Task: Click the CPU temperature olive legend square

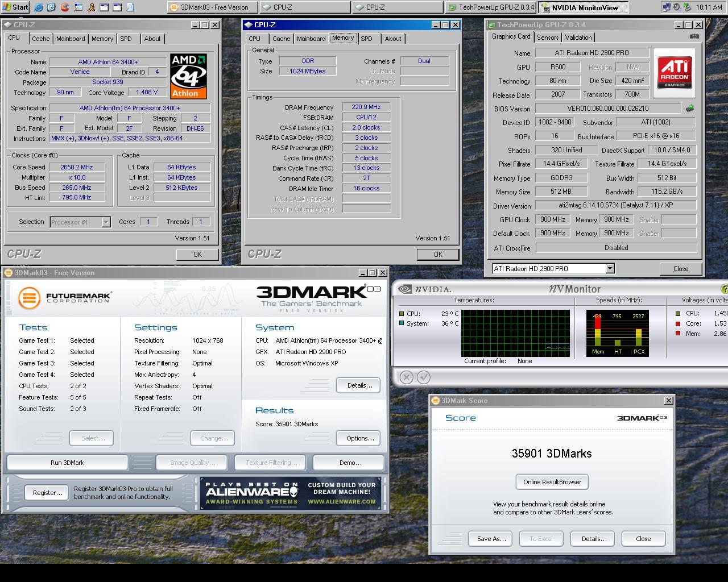Action: 402,313
